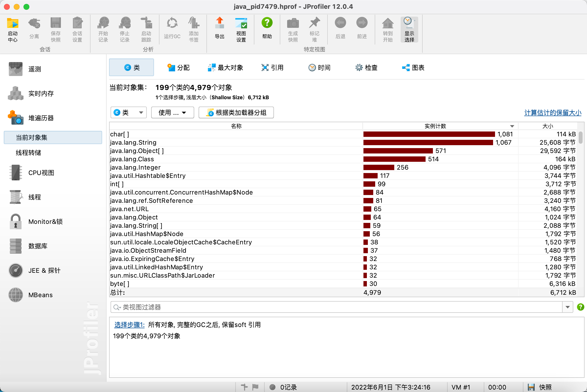The image size is (587, 392).
Task: Switch to the 最大对象 tab
Action: click(226, 67)
